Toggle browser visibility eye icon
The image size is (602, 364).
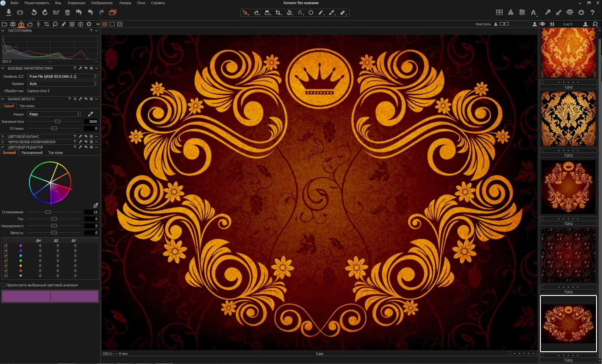(x=542, y=24)
